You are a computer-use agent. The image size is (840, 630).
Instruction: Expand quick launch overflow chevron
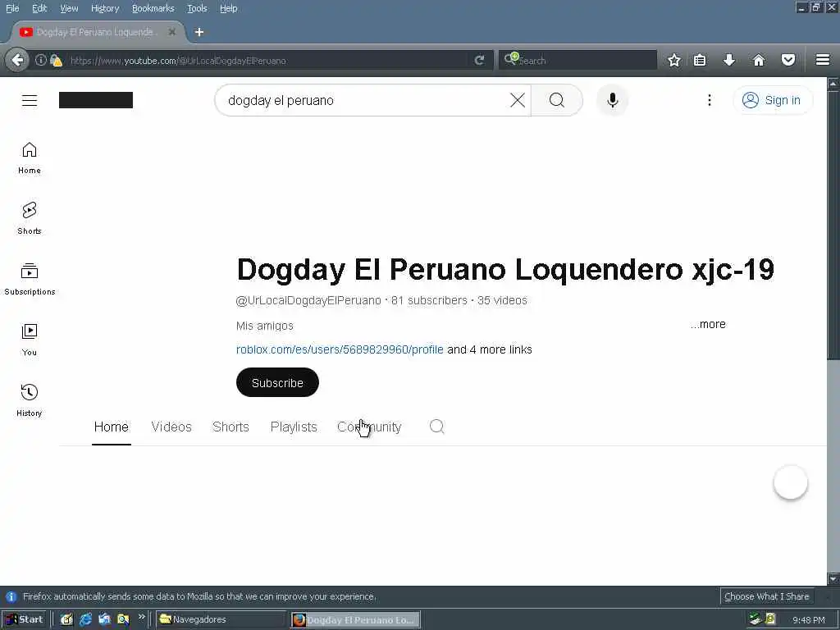(x=141, y=617)
